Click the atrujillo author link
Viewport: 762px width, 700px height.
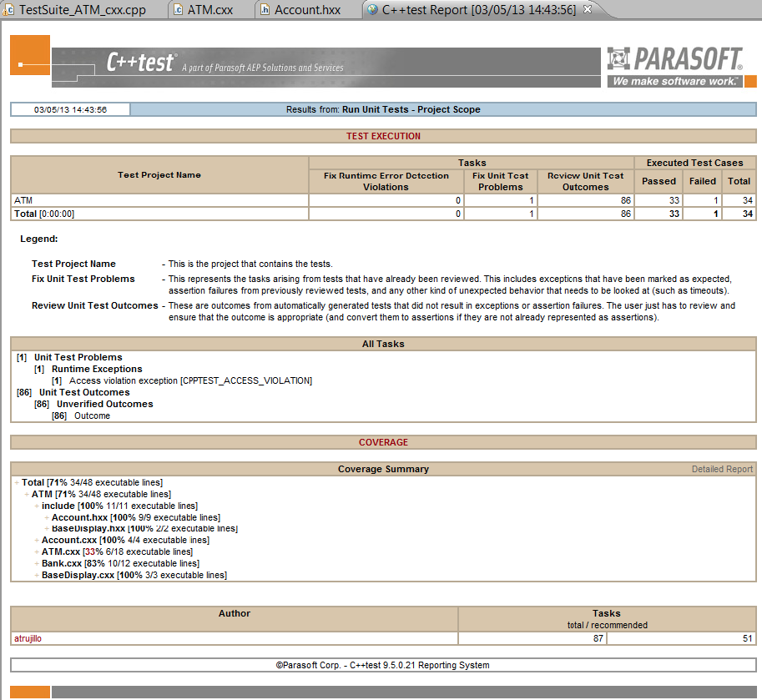pos(28,638)
